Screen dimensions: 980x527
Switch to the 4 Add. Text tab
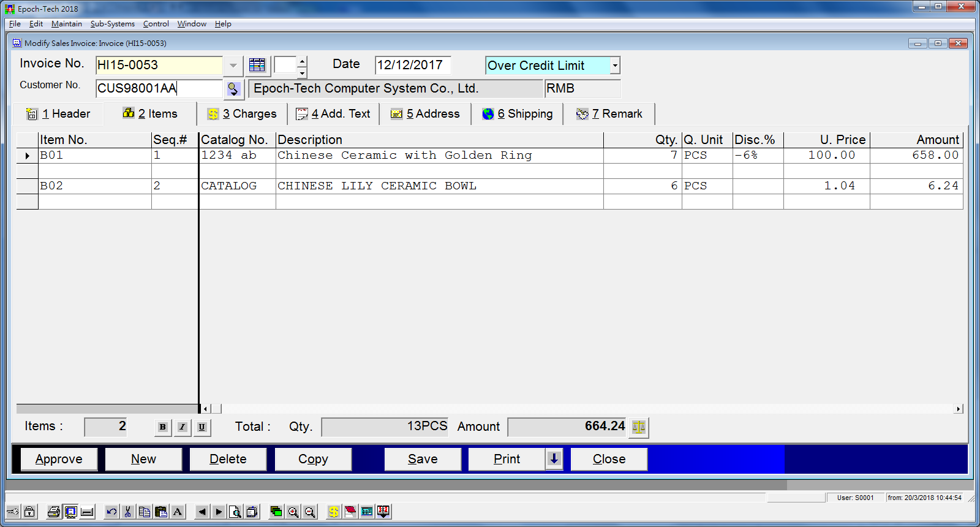[x=333, y=114]
